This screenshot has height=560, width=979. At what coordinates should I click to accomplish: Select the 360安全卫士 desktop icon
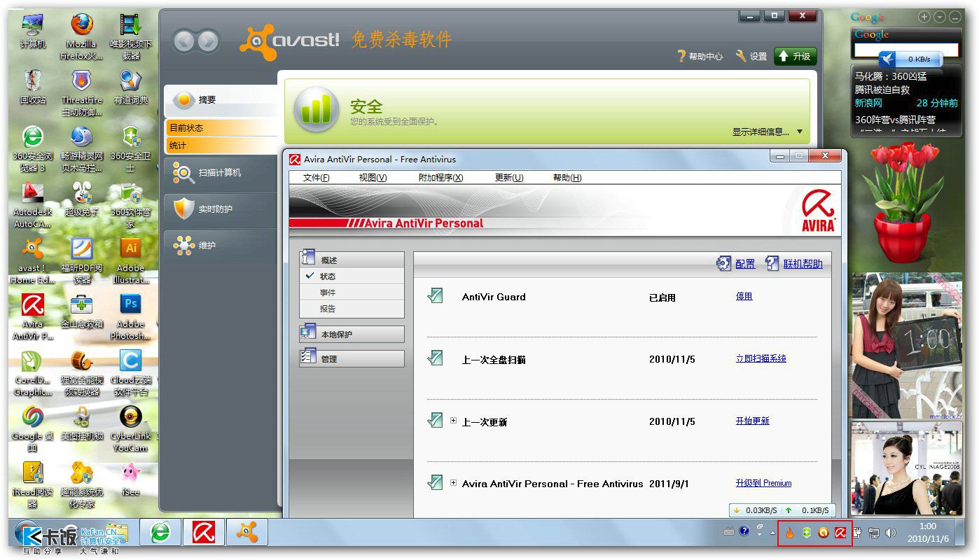pos(130,148)
